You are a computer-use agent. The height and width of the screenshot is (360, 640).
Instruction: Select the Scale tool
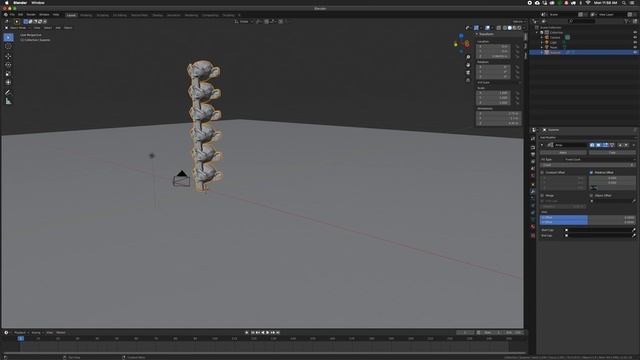[x=8, y=74]
